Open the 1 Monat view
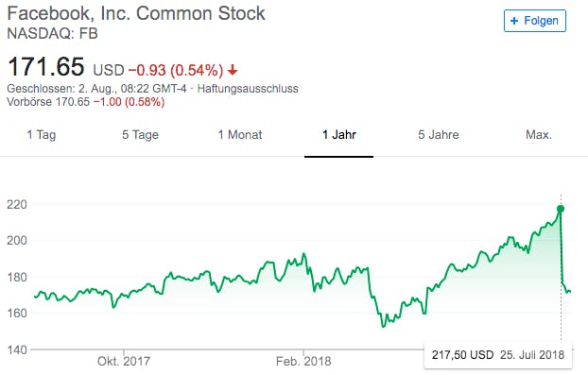 coord(240,134)
